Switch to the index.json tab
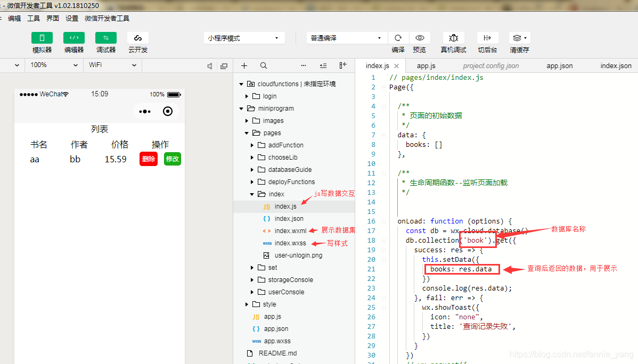This screenshot has height=364, width=638. 616,65
